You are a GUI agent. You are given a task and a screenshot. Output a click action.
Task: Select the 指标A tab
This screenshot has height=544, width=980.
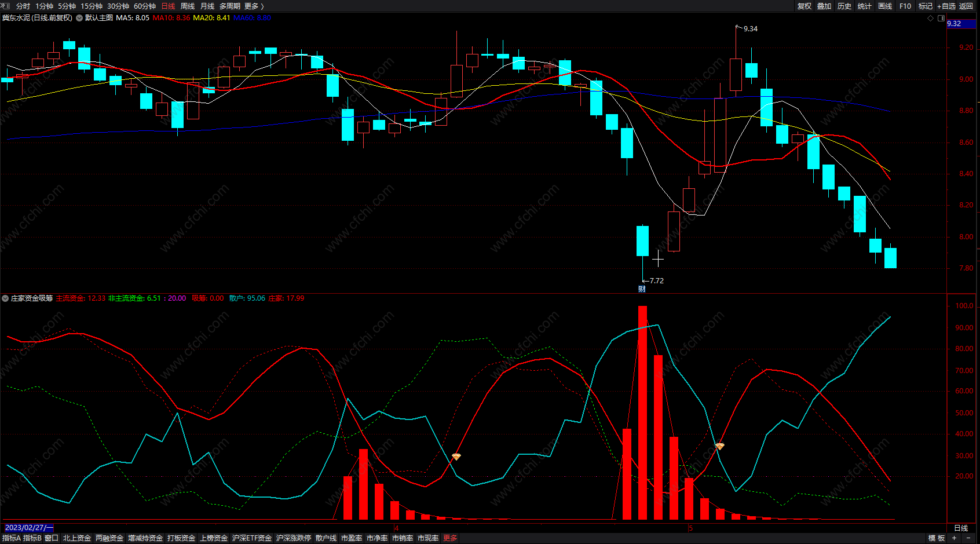click(x=12, y=538)
